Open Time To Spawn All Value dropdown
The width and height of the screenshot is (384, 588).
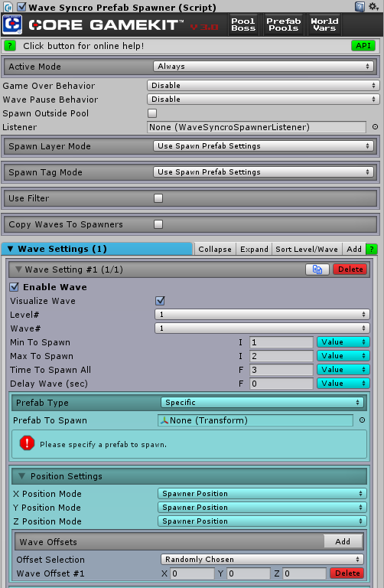(x=343, y=370)
